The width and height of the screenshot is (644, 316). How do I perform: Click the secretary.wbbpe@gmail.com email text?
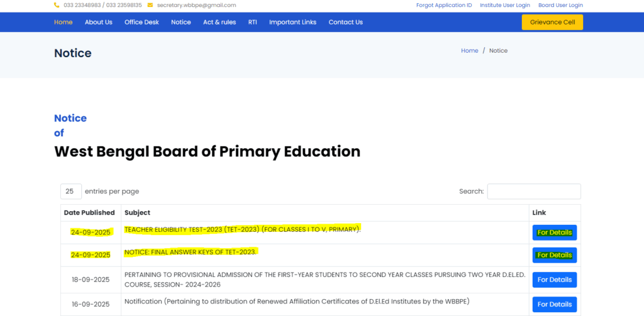tap(196, 5)
